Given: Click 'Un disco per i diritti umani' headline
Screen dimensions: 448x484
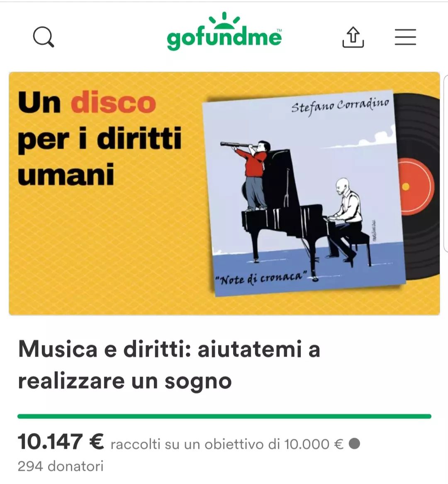Looking at the screenshot, I should [x=100, y=138].
